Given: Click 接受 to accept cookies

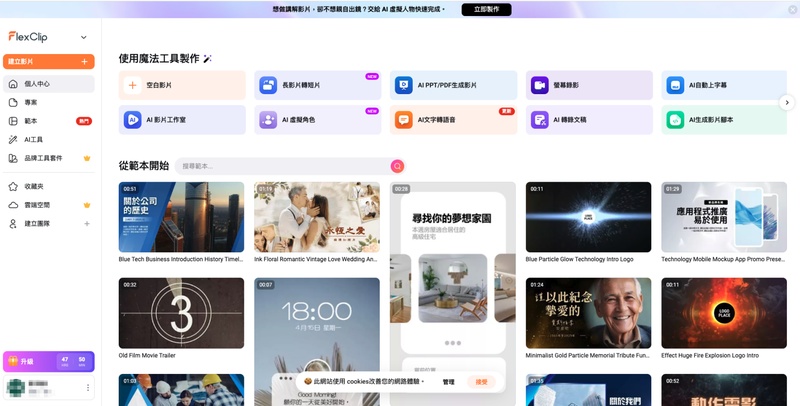Looking at the screenshot, I should point(481,382).
